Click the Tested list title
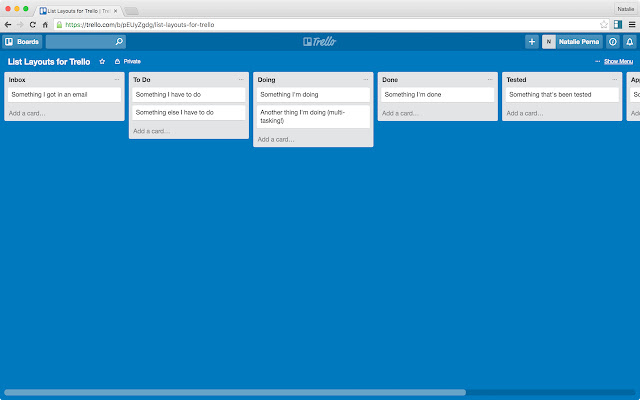 (516, 80)
